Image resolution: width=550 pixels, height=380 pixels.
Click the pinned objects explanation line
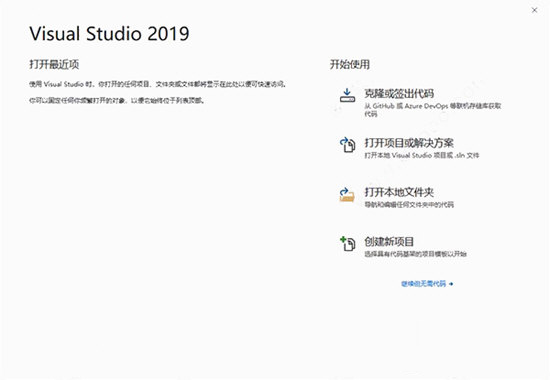(x=116, y=100)
